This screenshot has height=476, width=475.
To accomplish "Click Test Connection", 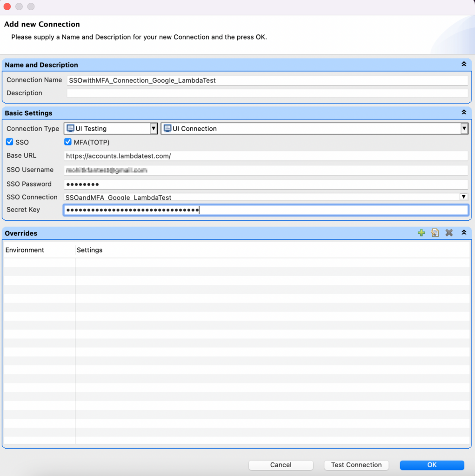I will click(356, 465).
